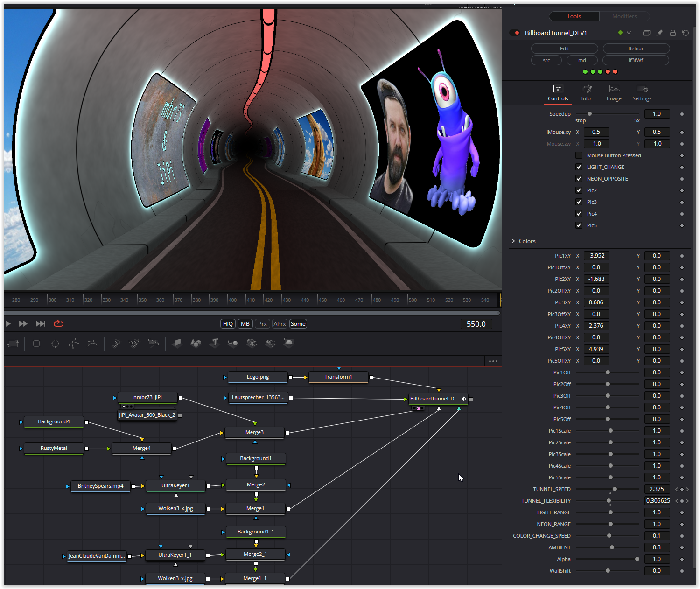This screenshot has width=700, height=589.
Task: Add an Image Plane 3D node
Action: pyautogui.click(x=176, y=344)
